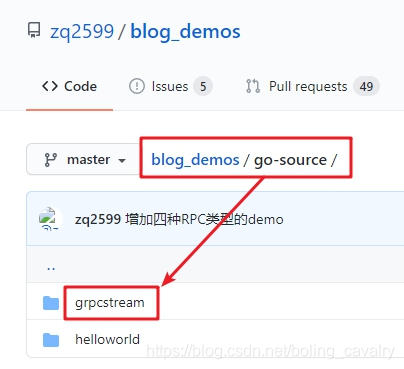Click the Issues circle exclamation icon
The image size is (404, 369).
[137, 86]
